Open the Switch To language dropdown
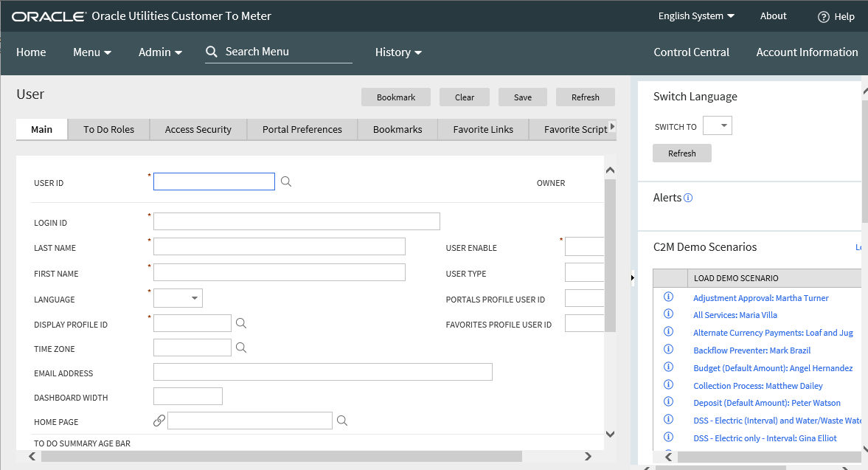Viewport: 868px width, 470px height. [x=718, y=125]
